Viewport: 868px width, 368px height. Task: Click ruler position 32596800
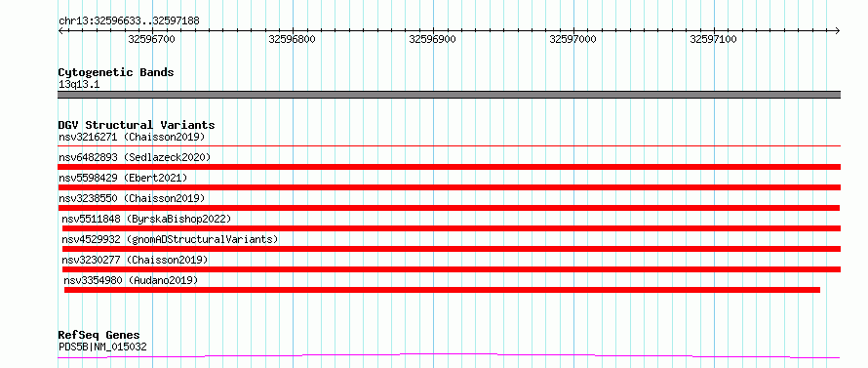pos(292,39)
